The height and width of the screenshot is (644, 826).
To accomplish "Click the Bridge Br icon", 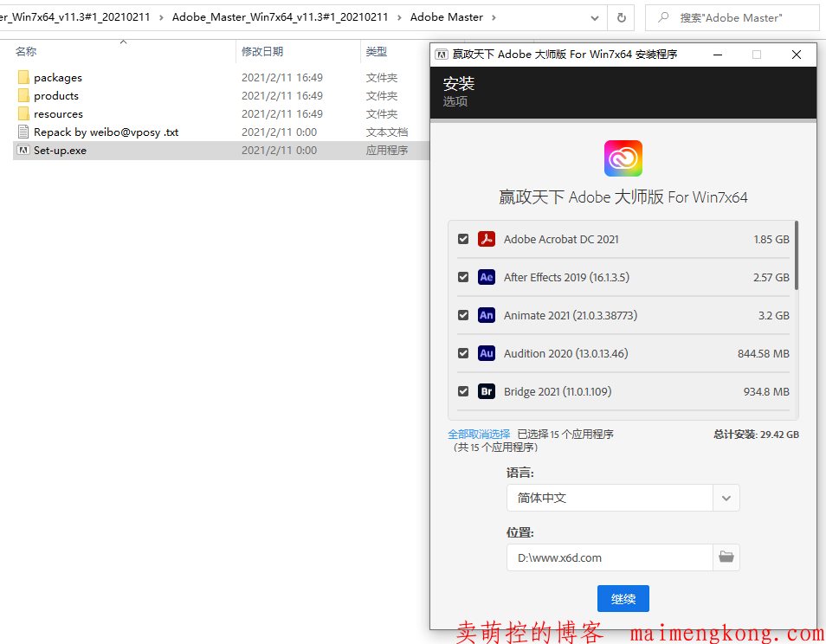I will click(487, 391).
